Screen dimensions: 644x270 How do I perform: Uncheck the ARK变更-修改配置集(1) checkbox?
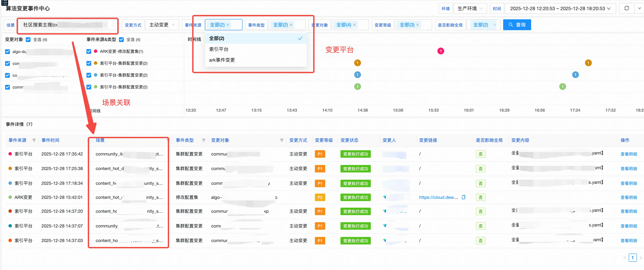click(x=89, y=51)
